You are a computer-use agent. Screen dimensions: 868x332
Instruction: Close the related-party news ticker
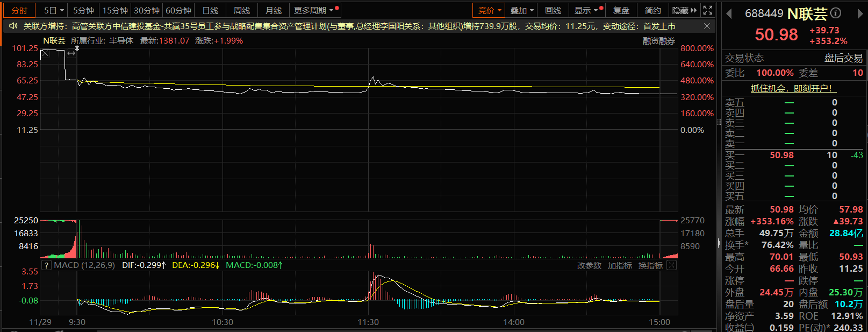707,26
